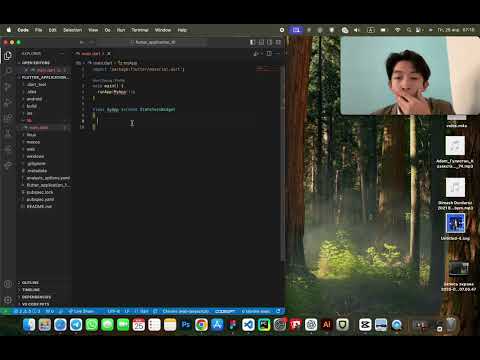Open Source Control view in activity bar

point(8,86)
